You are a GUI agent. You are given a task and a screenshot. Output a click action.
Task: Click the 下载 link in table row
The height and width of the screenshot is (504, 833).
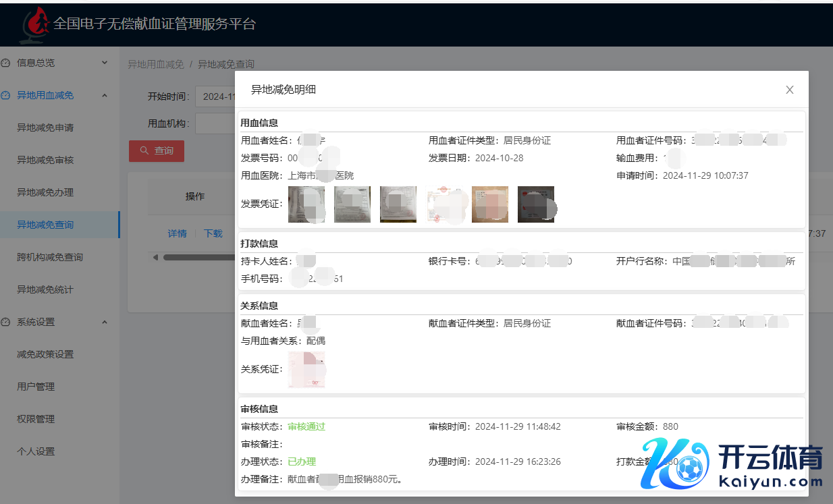[213, 233]
